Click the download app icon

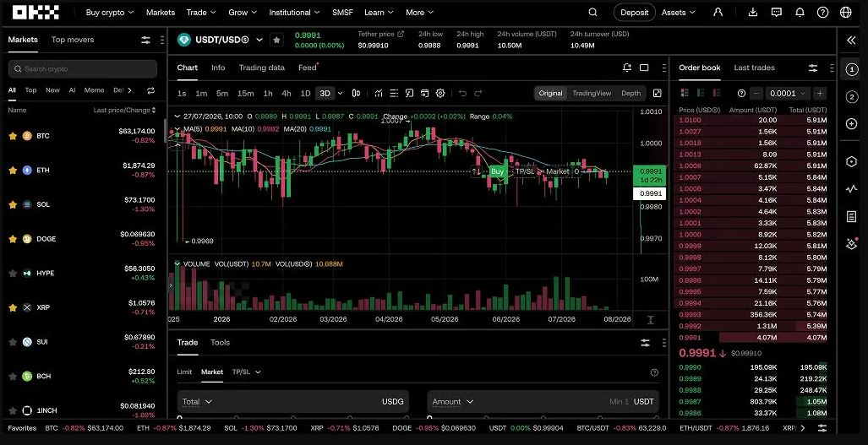click(x=752, y=12)
